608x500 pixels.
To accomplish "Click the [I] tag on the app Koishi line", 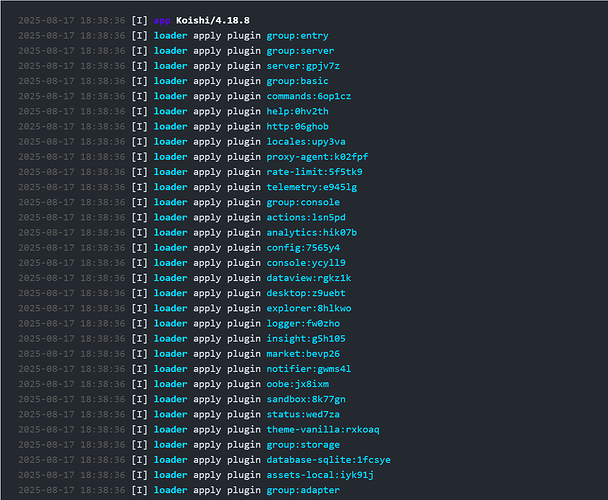I will point(139,21).
